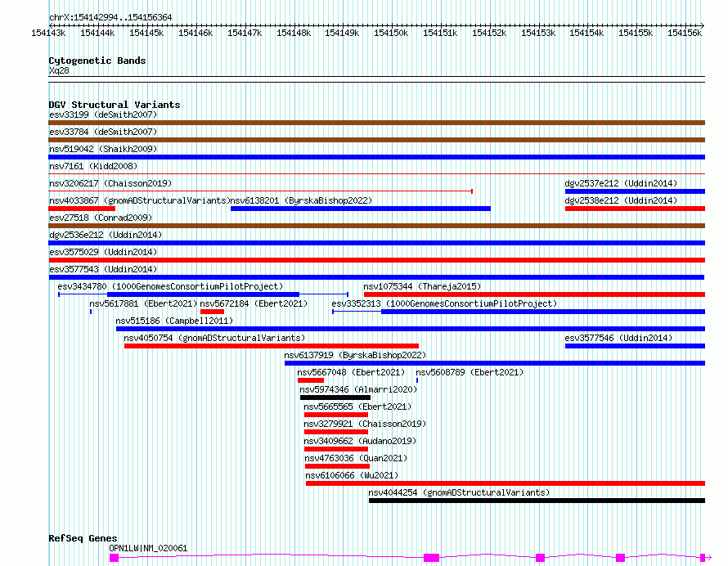Open nsv5665565 (Ebert2021) label
728x566 pixels.
tap(357, 407)
